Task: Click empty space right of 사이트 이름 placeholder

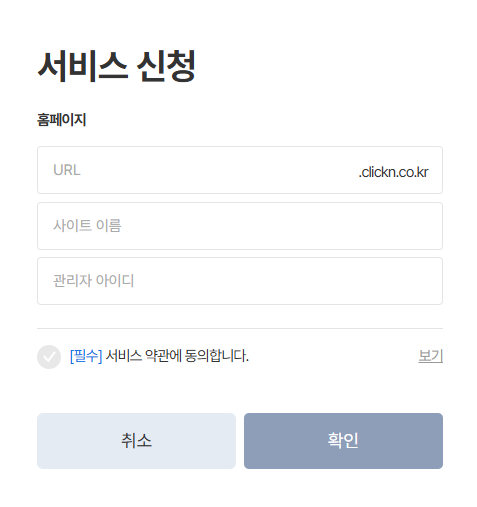Action: pos(280,226)
